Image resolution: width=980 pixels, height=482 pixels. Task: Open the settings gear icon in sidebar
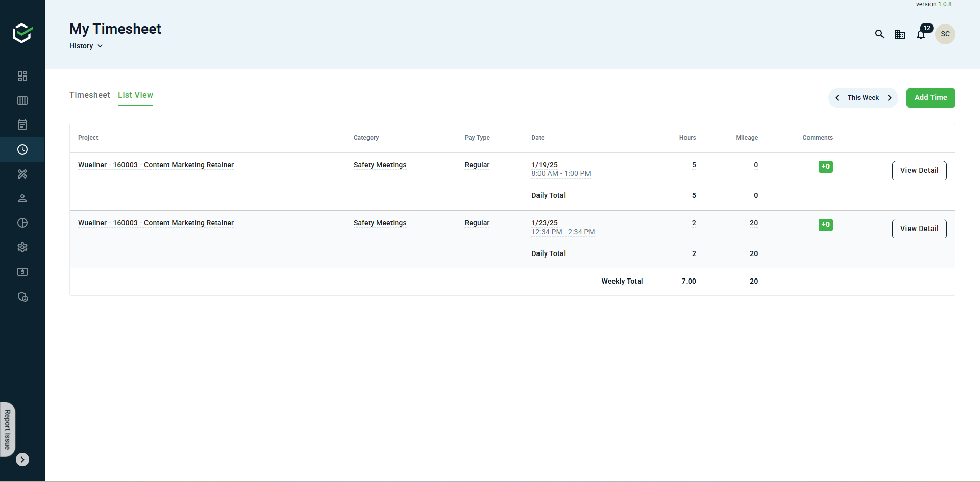coord(22,247)
